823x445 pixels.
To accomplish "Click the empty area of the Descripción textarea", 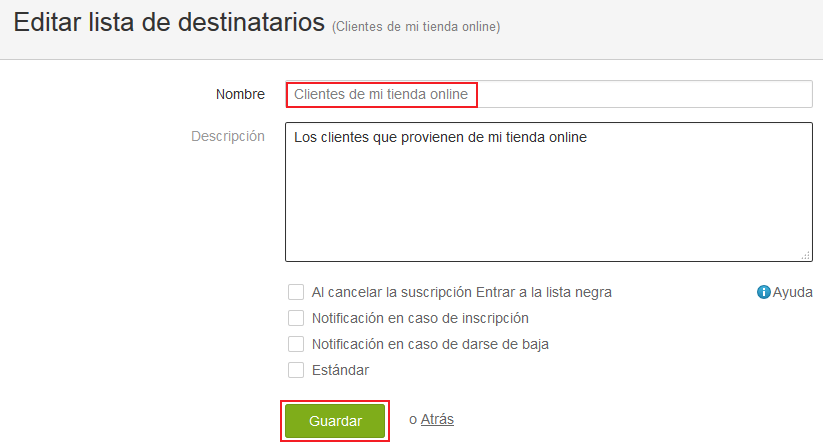I will coord(549,205).
